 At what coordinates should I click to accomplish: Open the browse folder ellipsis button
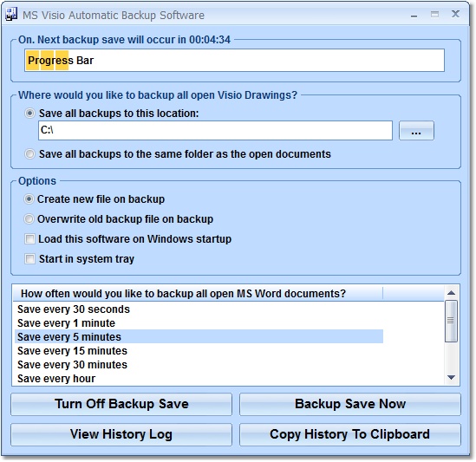point(416,131)
